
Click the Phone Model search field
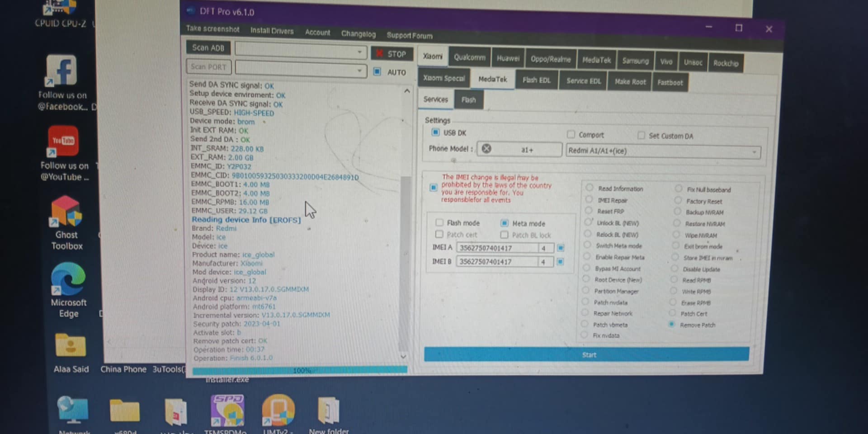519,149
